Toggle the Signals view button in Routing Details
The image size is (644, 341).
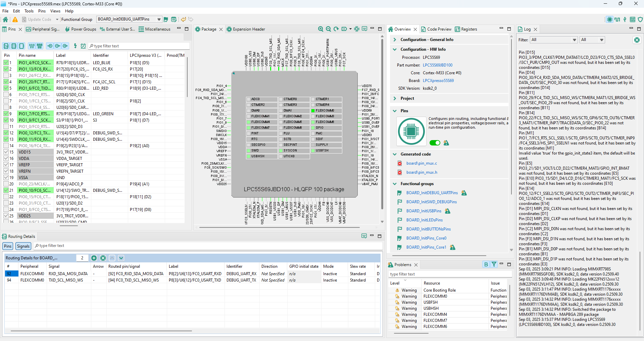(23, 246)
